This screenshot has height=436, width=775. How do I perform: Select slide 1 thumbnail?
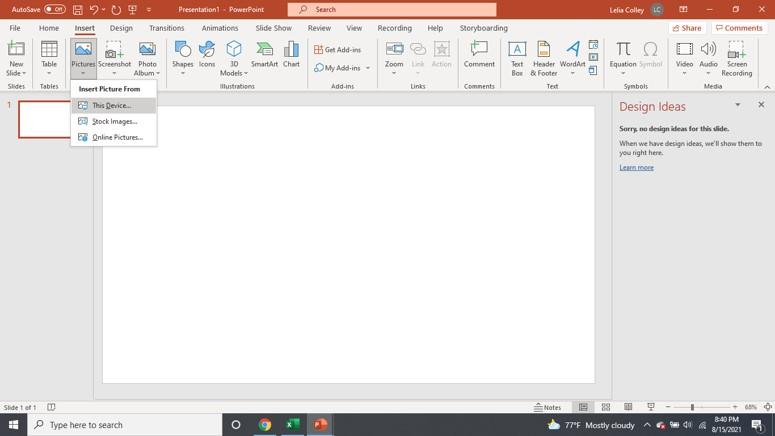(x=45, y=120)
